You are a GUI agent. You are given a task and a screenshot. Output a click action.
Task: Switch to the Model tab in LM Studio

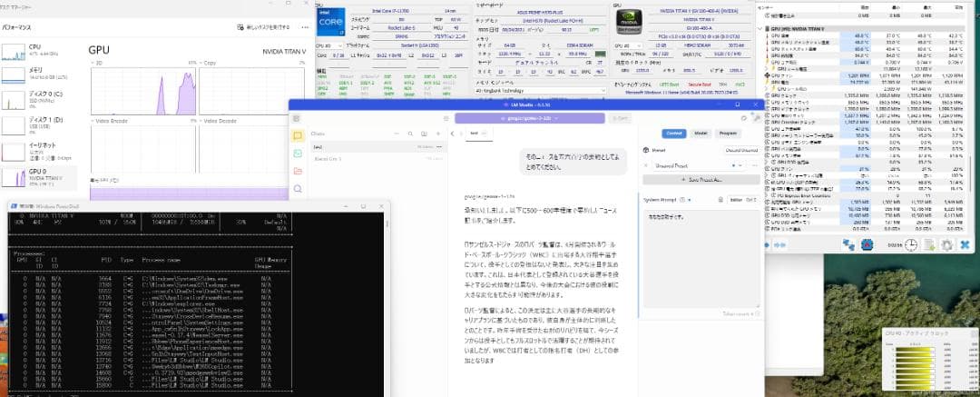pyautogui.click(x=701, y=134)
